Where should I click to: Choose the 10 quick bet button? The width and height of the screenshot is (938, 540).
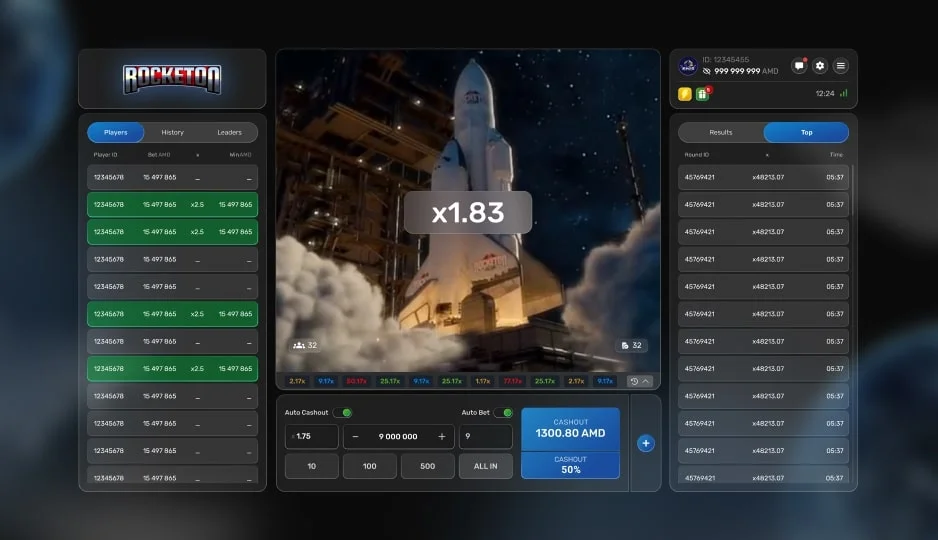[312, 466]
